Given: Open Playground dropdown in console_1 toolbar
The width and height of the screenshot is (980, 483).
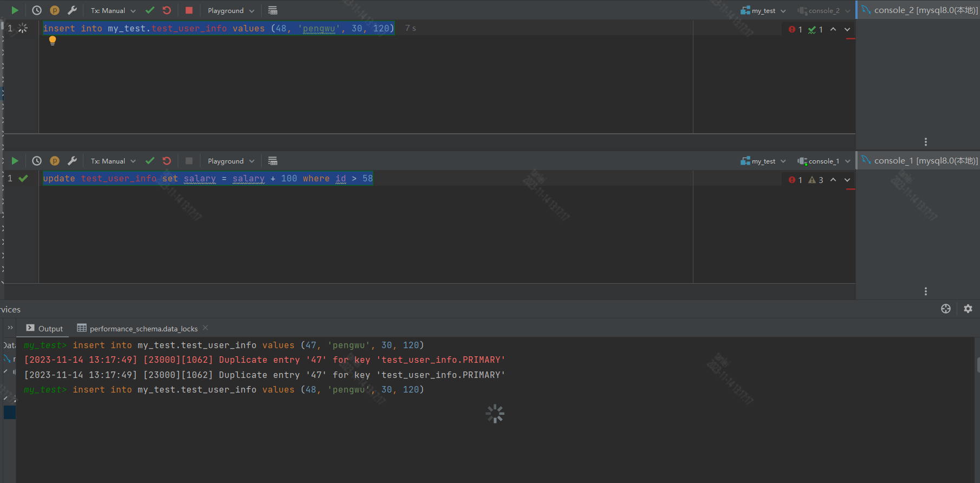Looking at the screenshot, I should [231, 161].
